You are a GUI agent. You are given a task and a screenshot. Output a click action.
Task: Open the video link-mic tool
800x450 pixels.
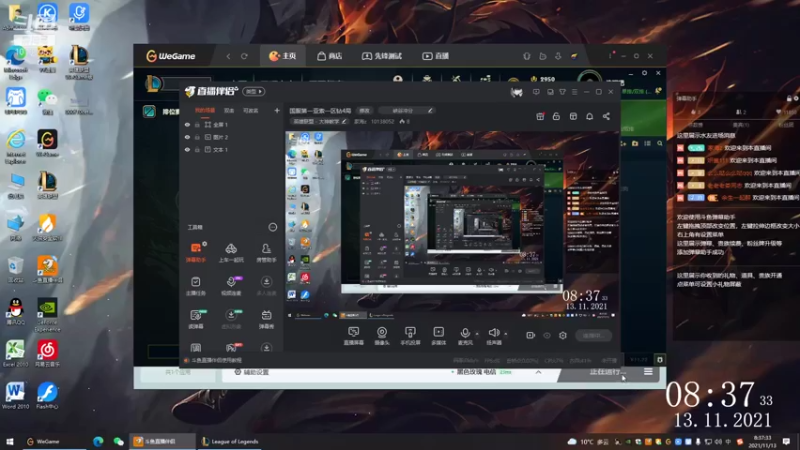pyautogui.click(x=231, y=286)
